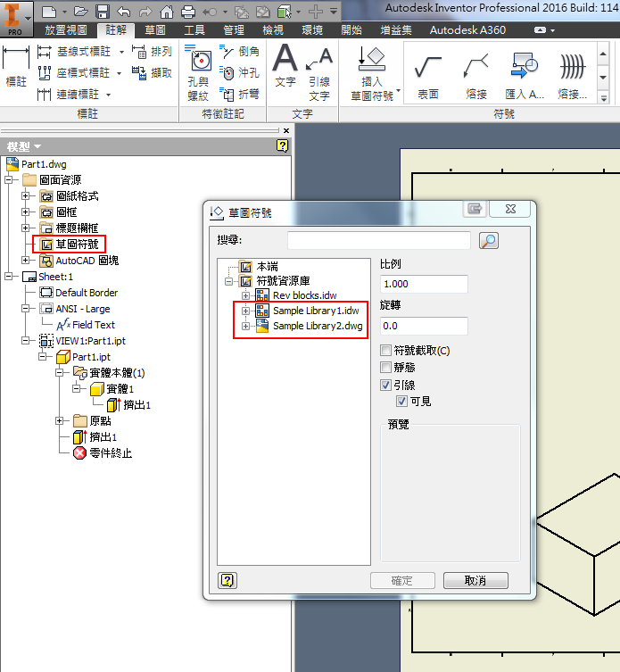
Task: Select 本端 in symbol tree
Action: [259, 267]
